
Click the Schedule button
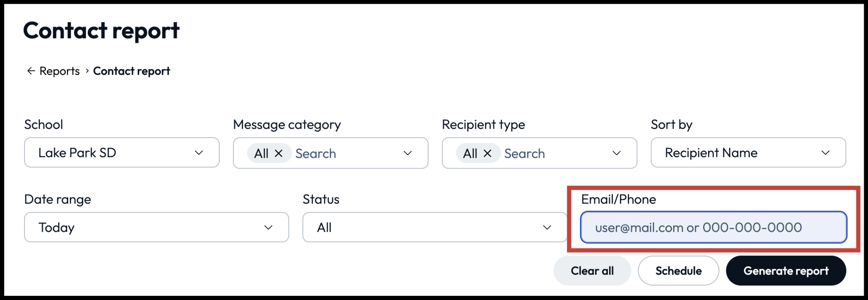[678, 270]
